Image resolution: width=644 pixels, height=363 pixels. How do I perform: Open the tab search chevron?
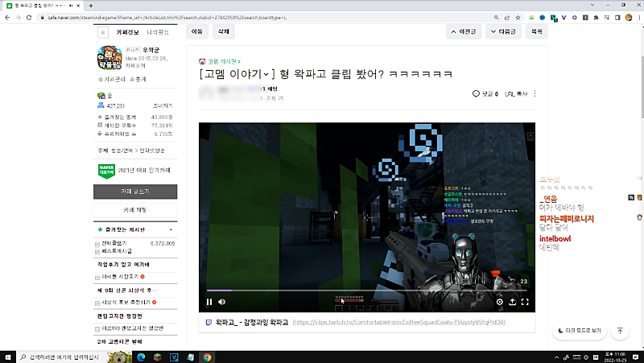[592, 5]
